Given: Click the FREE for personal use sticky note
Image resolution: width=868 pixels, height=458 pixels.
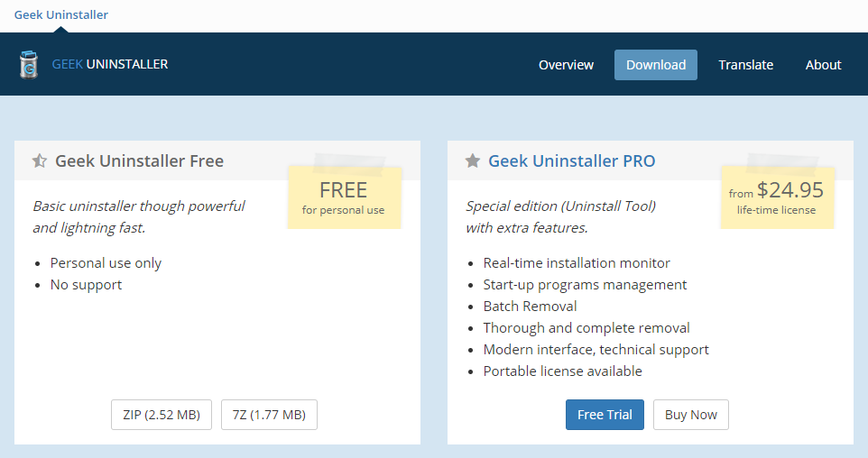Looking at the screenshot, I should click(x=345, y=197).
